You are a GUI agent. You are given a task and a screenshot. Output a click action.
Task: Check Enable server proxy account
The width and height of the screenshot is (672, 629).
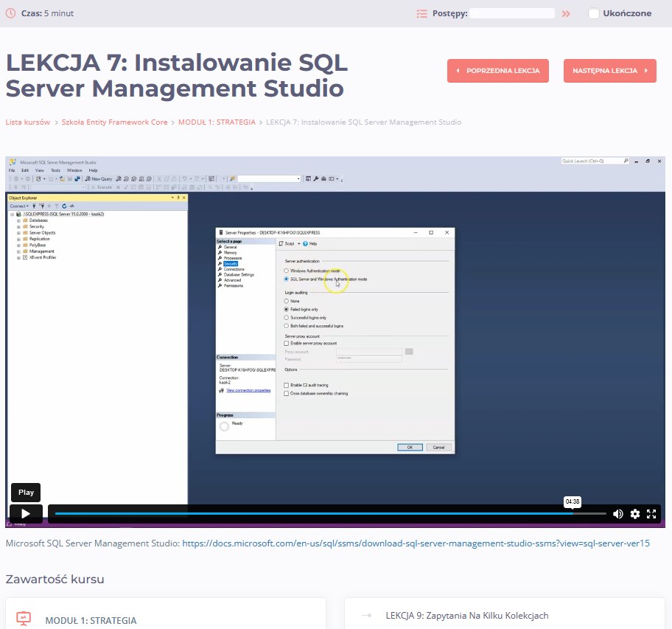click(x=287, y=344)
